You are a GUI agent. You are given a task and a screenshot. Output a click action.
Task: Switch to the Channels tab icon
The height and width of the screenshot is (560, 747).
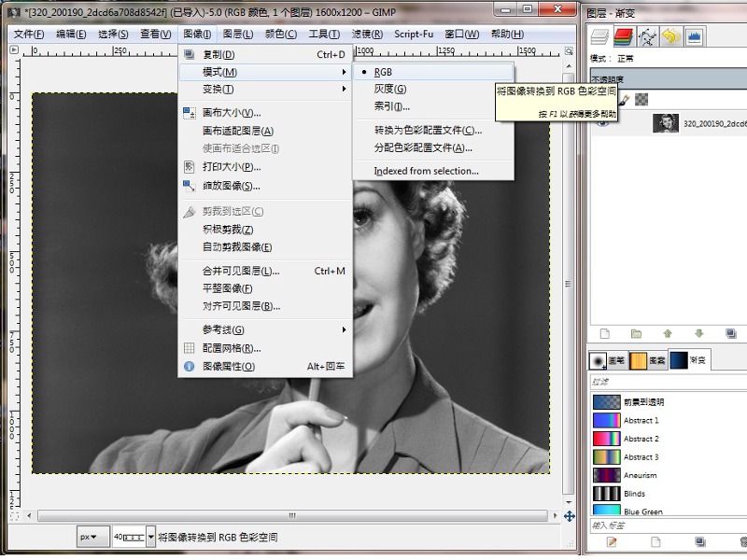(x=622, y=37)
